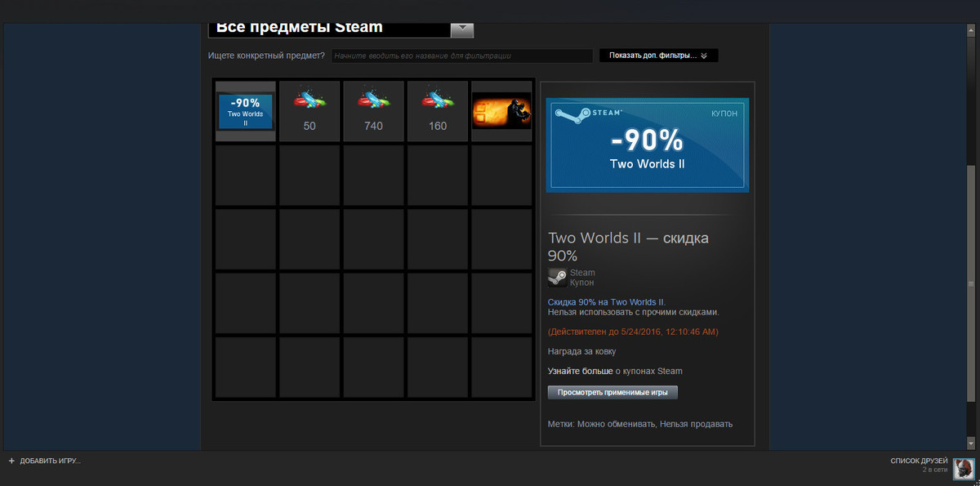Select the gems stack of 160

click(x=437, y=111)
